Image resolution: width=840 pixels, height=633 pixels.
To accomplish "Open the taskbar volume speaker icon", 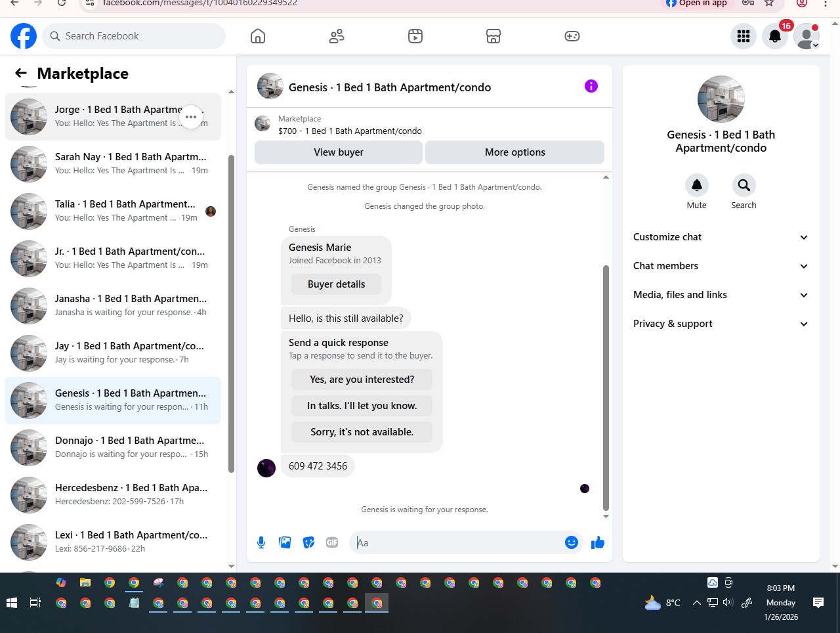I will (728, 602).
